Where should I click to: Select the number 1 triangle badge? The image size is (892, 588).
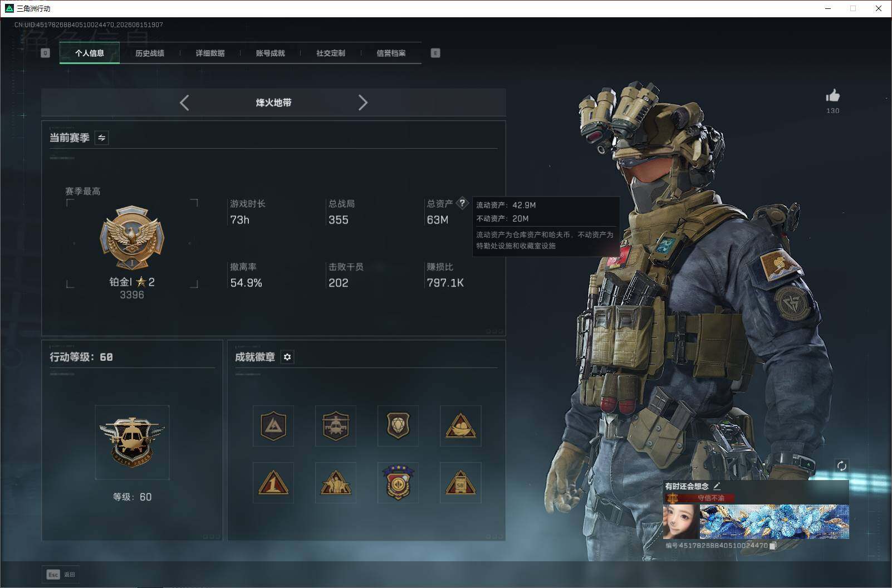(x=273, y=483)
